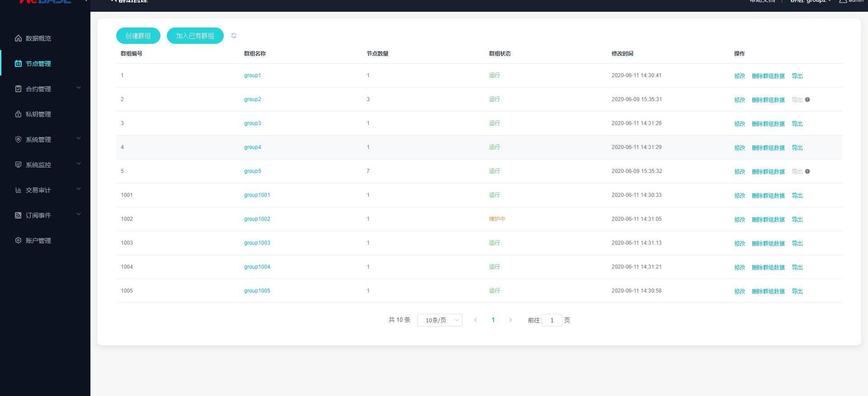Expand the 系统管理 submenu arrow
This screenshot has height=396, width=868.
tap(79, 139)
